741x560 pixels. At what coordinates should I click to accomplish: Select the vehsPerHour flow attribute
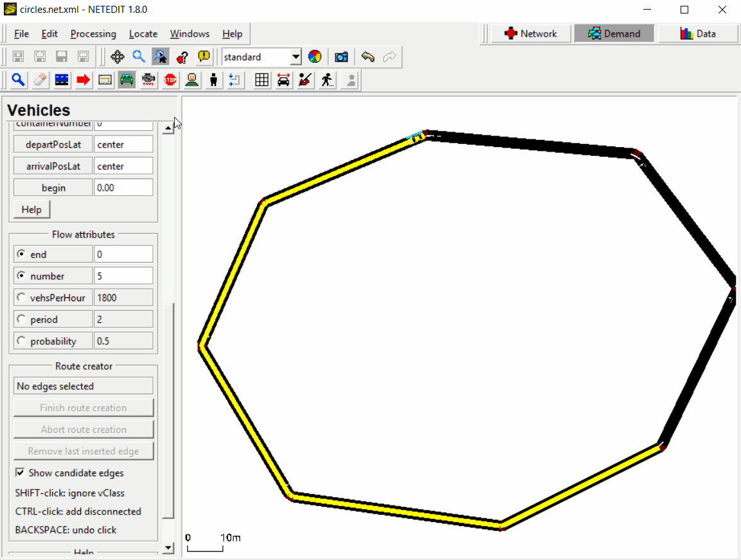[21, 297]
